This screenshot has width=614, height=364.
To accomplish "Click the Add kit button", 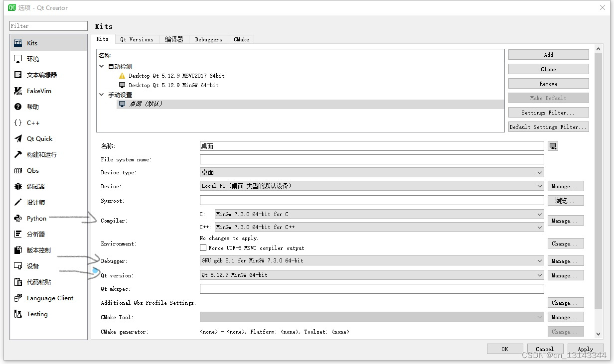I will 549,55.
